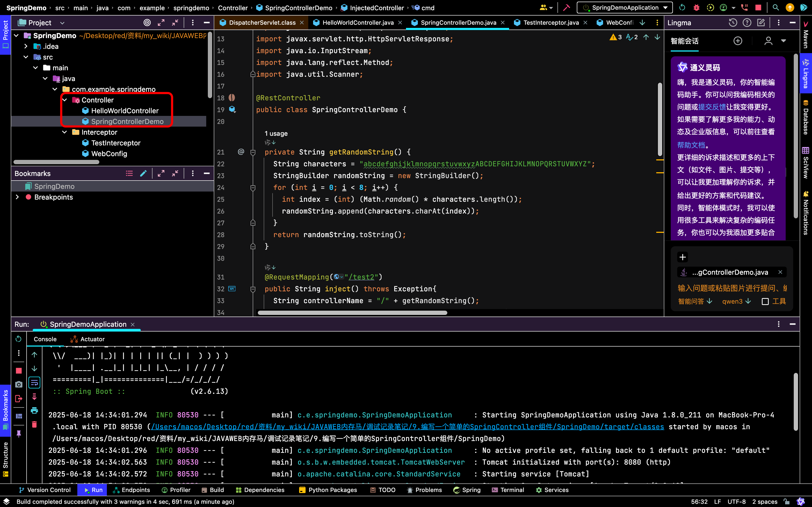Viewport: 812px width, 507px height.
Task: Toggle the 工具 checkbox in Lingma
Action: tap(765, 302)
